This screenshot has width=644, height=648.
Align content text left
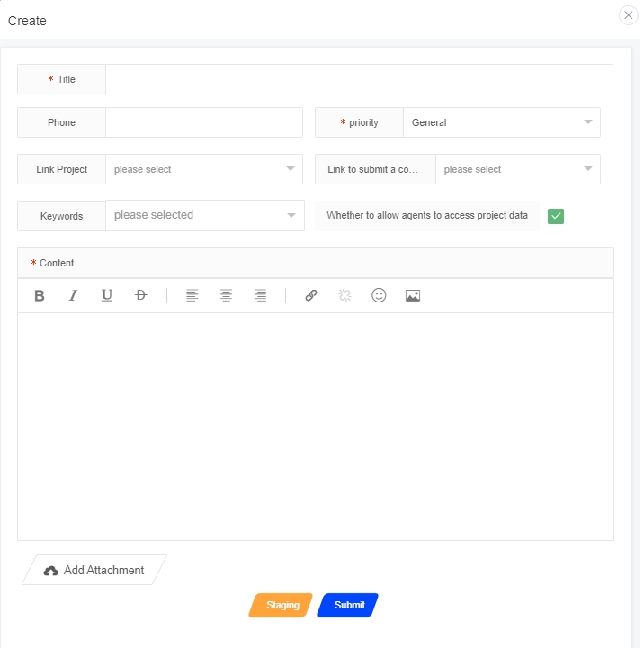coord(192,295)
